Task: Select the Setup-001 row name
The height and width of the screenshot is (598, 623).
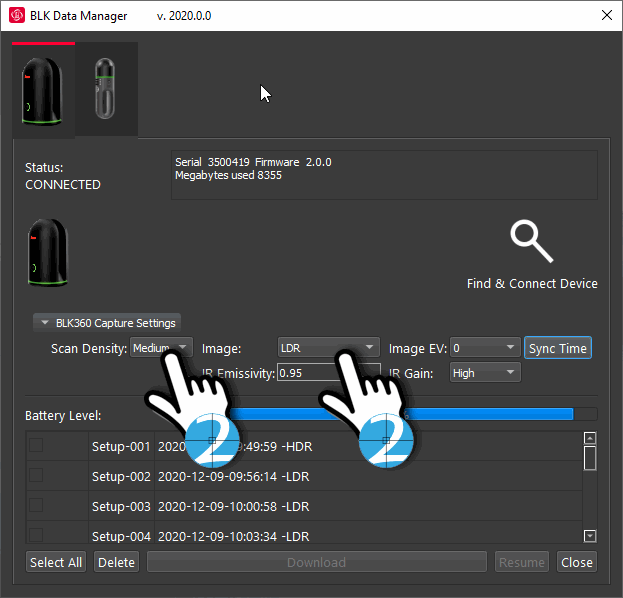Action: coord(121,447)
